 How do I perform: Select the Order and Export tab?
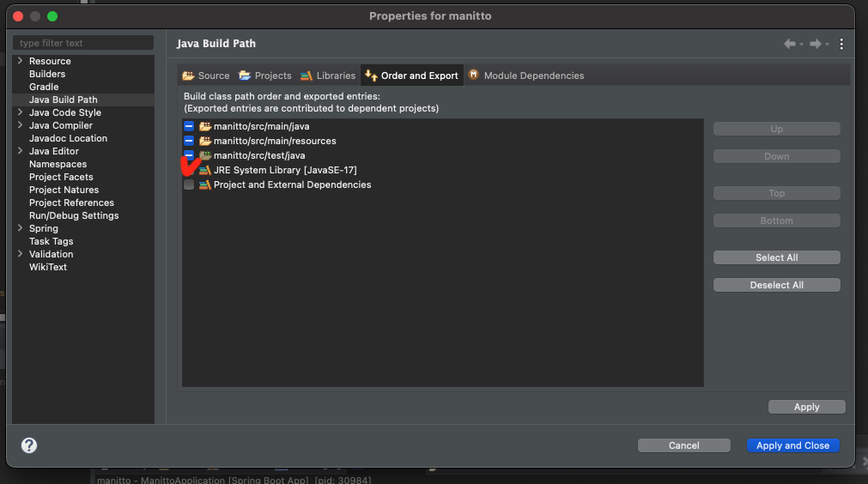click(x=412, y=76)
